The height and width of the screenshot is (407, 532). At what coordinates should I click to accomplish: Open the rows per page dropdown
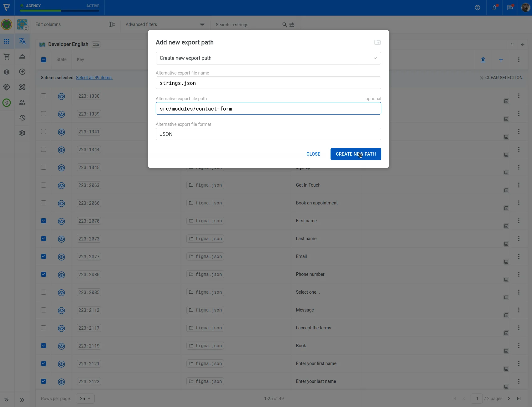[x=85, y=399]
